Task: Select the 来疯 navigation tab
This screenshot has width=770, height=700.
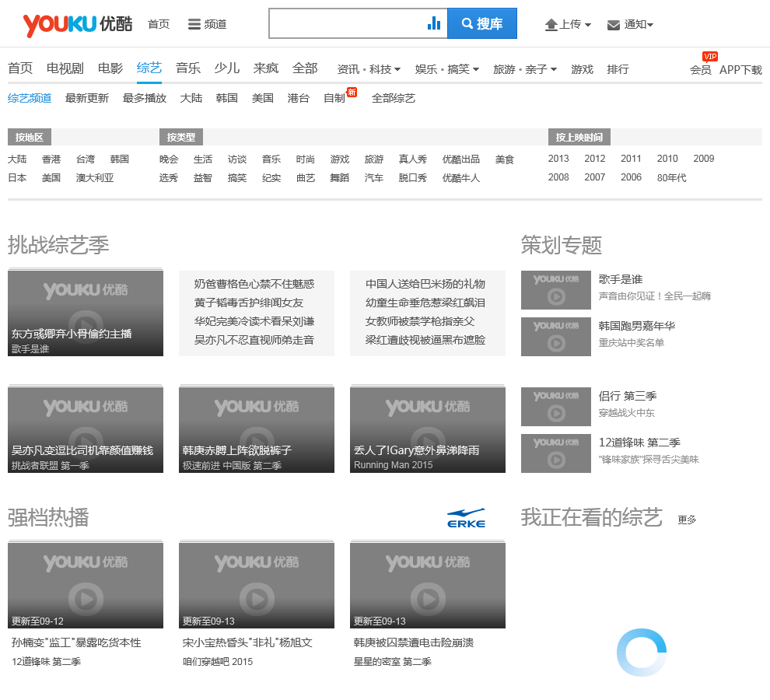Action: coord(266,68)
